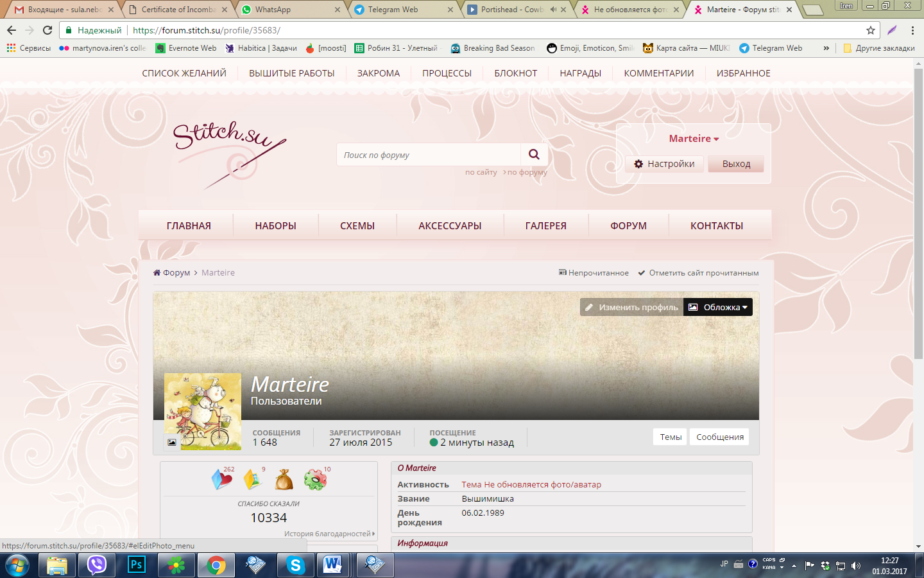Click the green gear award icon
The height and width of the screenshot is (578, 924).
(x=315, y=480)
